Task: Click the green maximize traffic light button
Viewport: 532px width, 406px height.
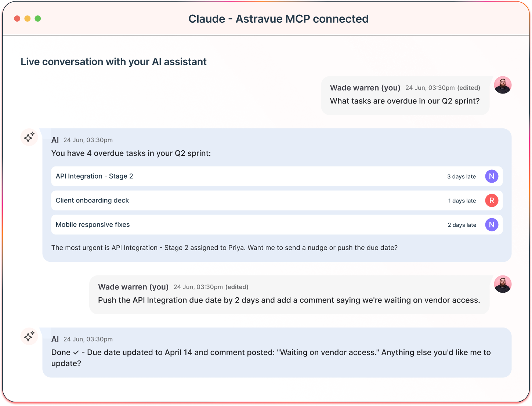Action: click(37, 18)
